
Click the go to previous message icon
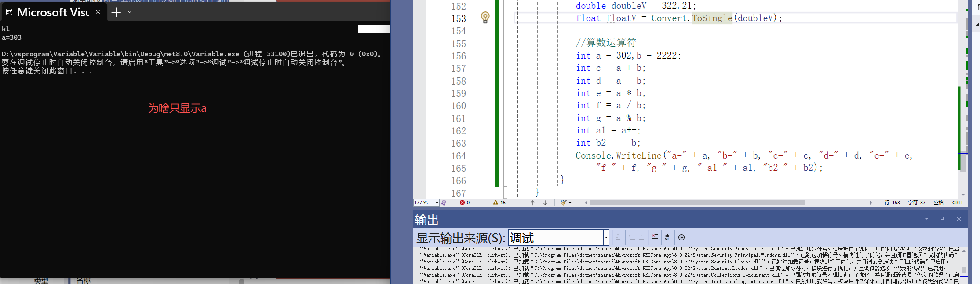coord(632,237)
